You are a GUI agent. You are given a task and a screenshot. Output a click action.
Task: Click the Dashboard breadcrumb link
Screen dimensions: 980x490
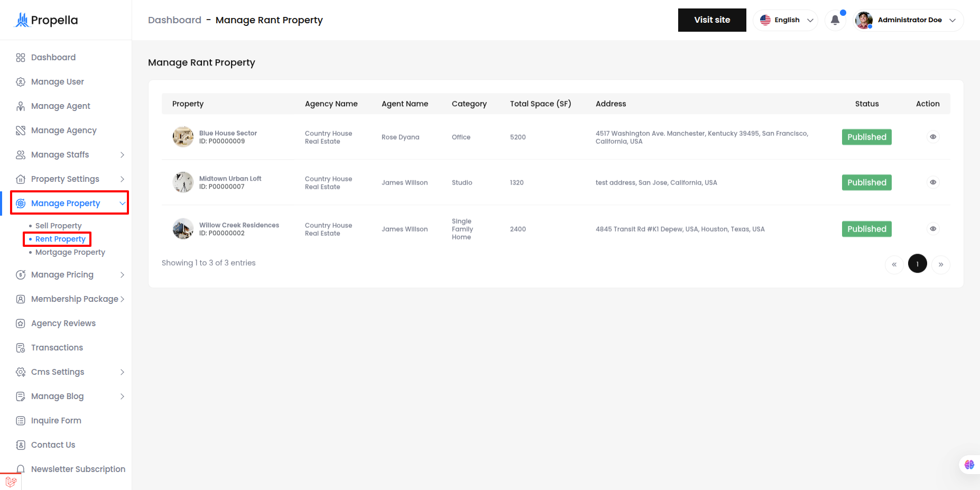[x=174, y=20]
